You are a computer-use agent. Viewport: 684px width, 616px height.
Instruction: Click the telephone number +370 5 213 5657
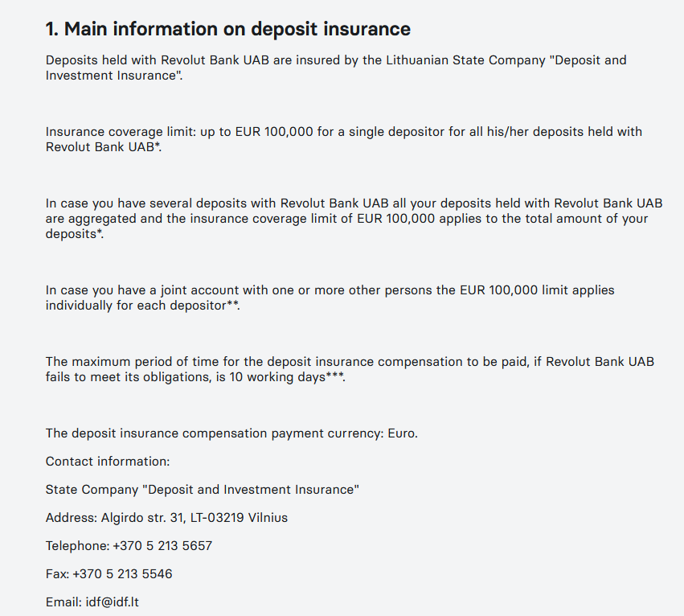pyautogui.click(x=162, y=546)
